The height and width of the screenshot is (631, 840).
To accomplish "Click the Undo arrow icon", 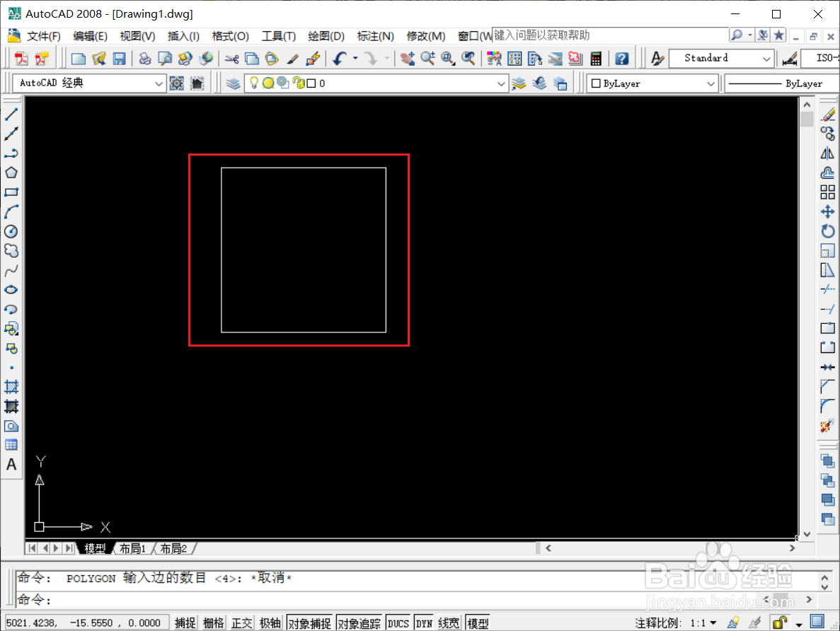I will tap(340, 59).
